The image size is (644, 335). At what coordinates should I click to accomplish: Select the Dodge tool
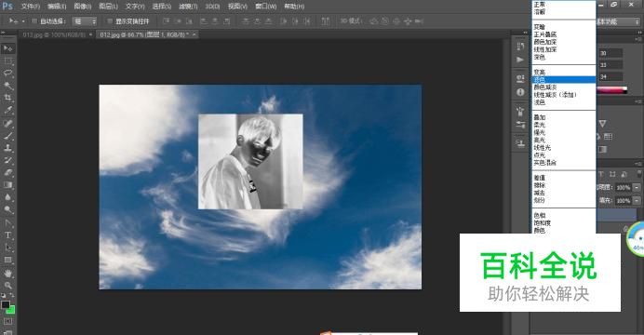(x=7, y=209)
